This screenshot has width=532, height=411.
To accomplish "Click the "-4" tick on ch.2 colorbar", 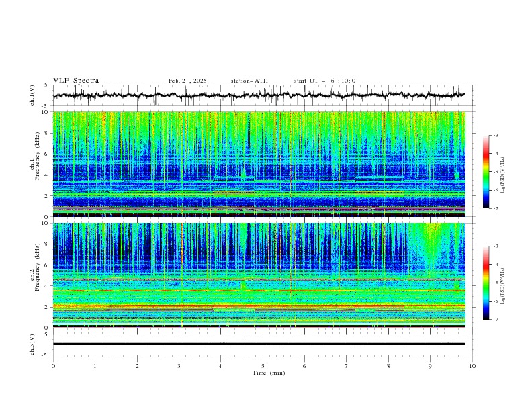I will click(495, 265).
